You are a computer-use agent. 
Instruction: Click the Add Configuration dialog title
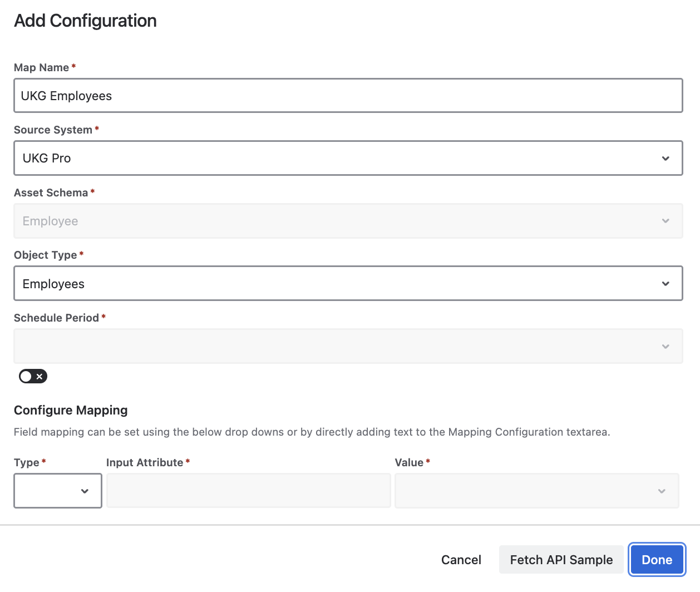coord(86,21)
